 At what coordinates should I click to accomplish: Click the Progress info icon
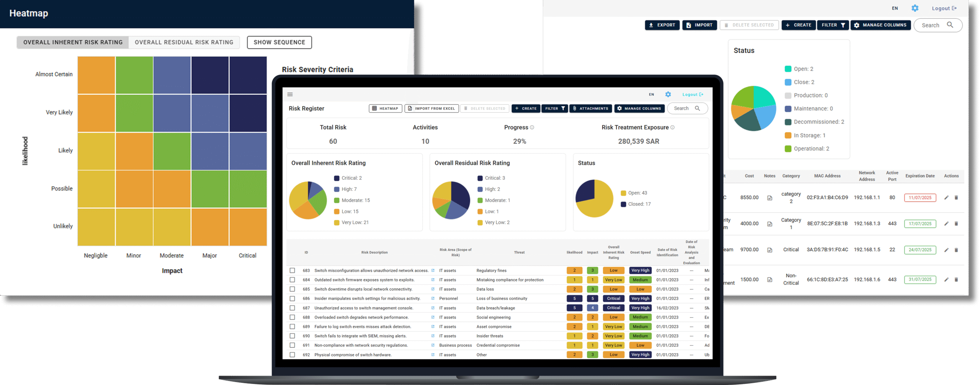point(532,127)
